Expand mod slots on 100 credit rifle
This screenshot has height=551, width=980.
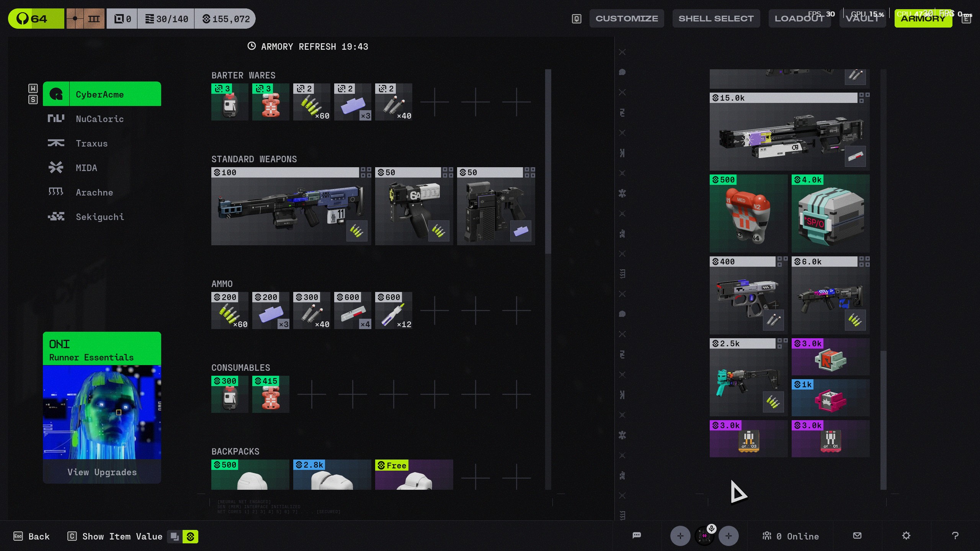(366, 173)
